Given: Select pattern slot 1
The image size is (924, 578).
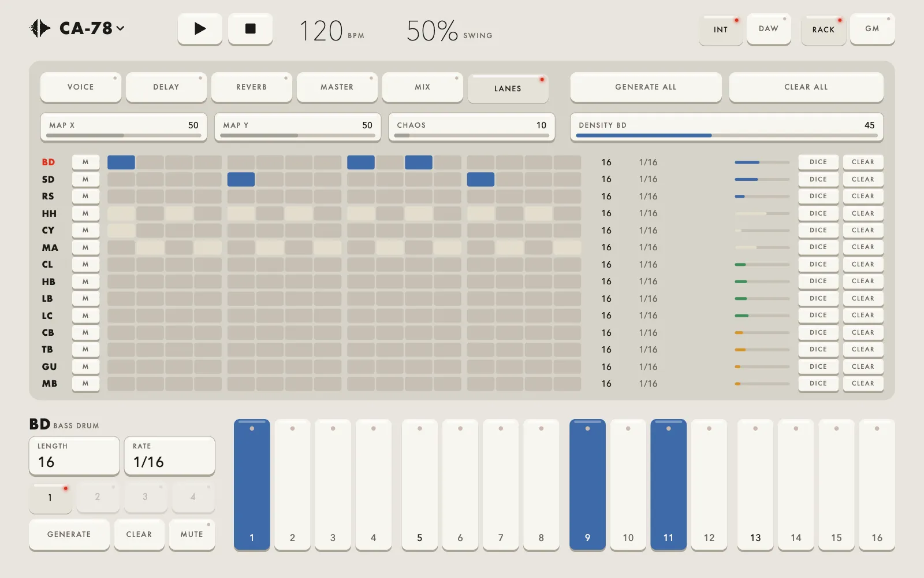Looking at the screenshot, I should [x=50, y=497].
